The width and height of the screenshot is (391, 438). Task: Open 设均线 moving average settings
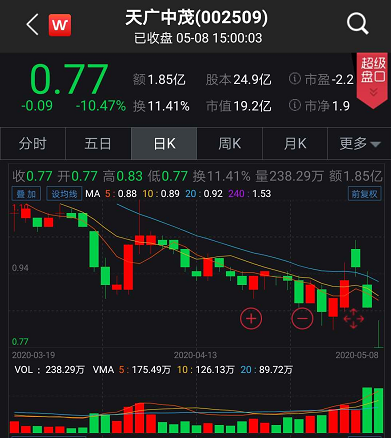[64, 194]
